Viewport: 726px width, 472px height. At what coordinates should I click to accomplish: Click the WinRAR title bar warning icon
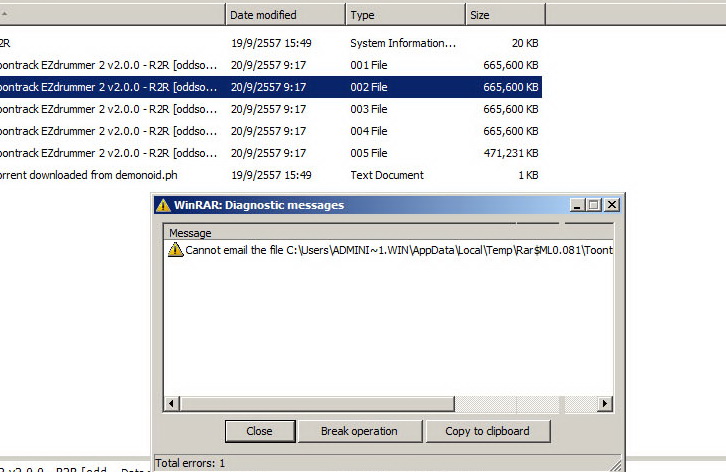pos(163,205)
